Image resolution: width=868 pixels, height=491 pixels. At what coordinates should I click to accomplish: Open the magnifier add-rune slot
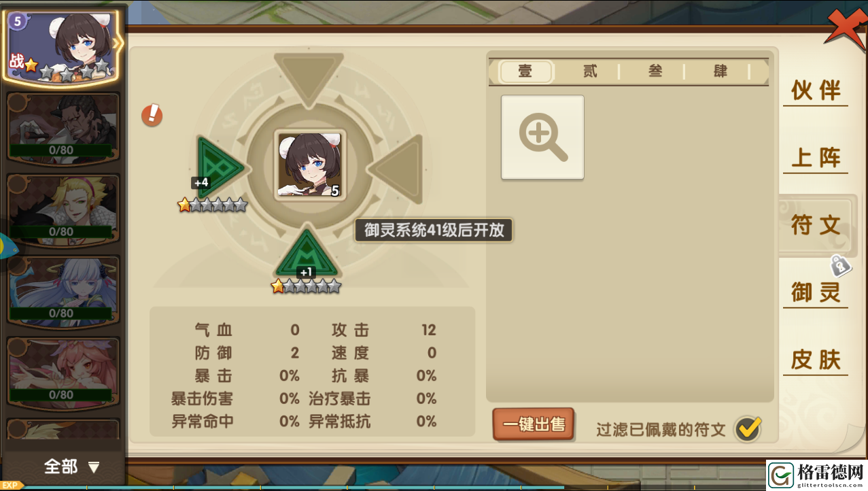[542, 137]
